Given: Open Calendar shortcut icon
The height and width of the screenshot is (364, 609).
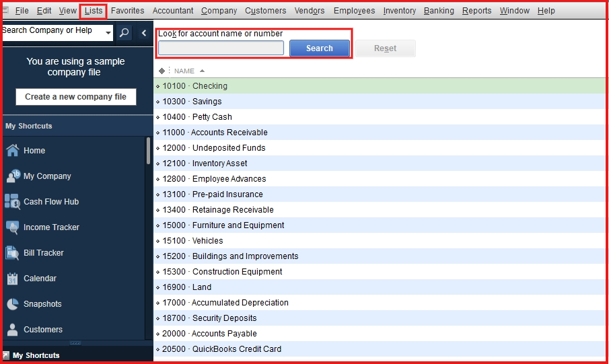Looking at the screenshot, I should pyautogui.click(x=12, y=278).
